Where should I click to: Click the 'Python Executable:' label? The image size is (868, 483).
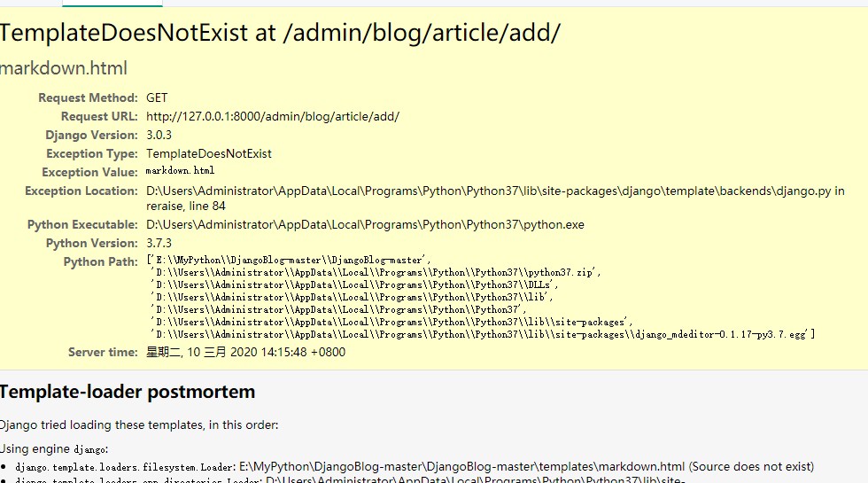(x=82, y=225)
